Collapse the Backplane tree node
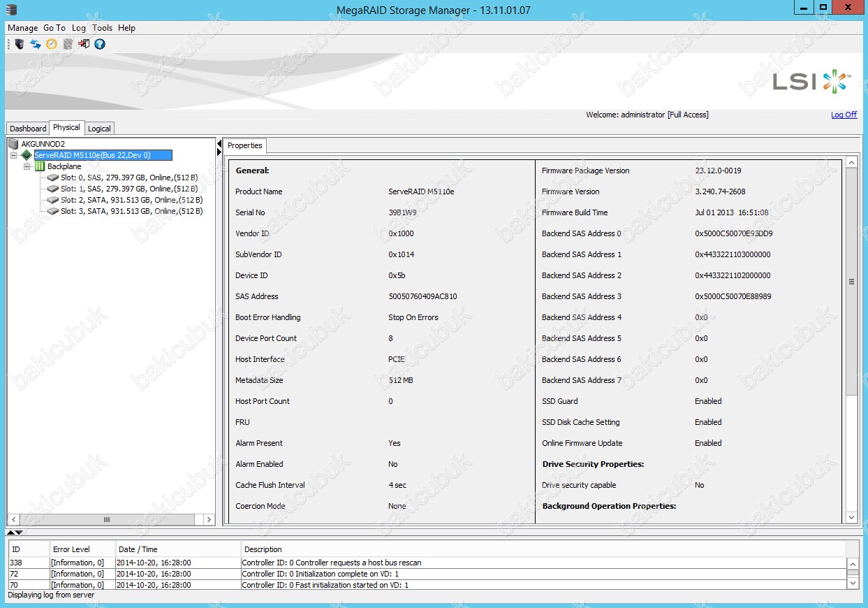This screenshot has width=868, height=608. pos(27,166)
